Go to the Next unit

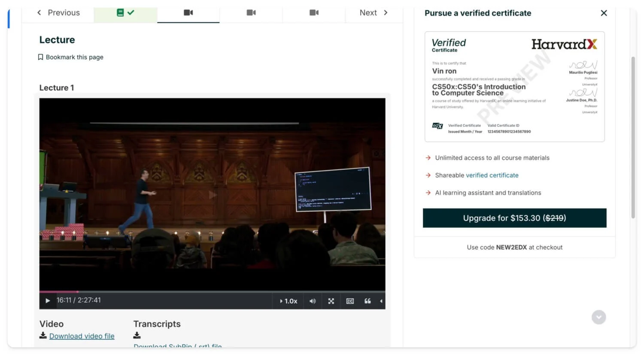[x=374, y=13]
